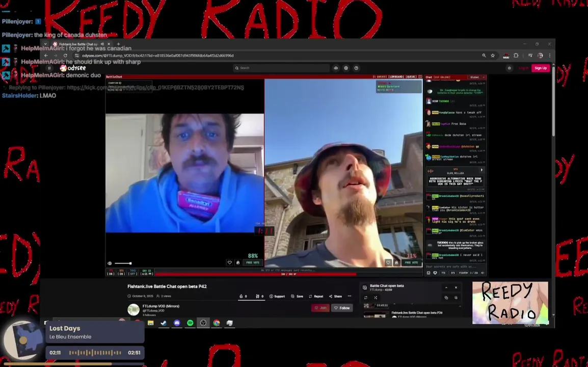588x367 pixels.
Task: Toggle the SFX ON switch under the player
Action: tap(121, 272)
